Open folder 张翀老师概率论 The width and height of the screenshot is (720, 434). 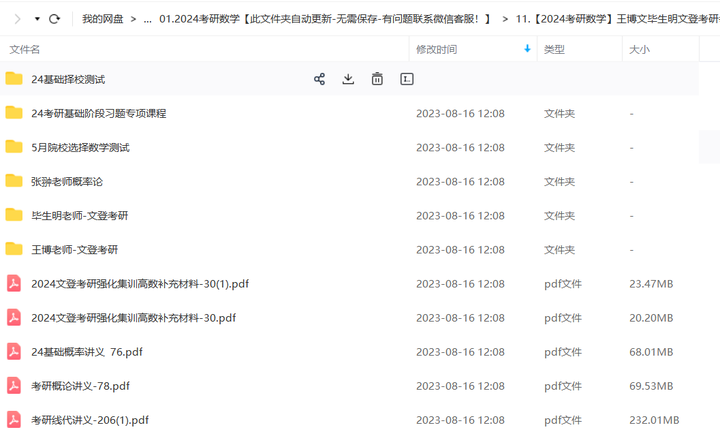(x=67, y=181)
